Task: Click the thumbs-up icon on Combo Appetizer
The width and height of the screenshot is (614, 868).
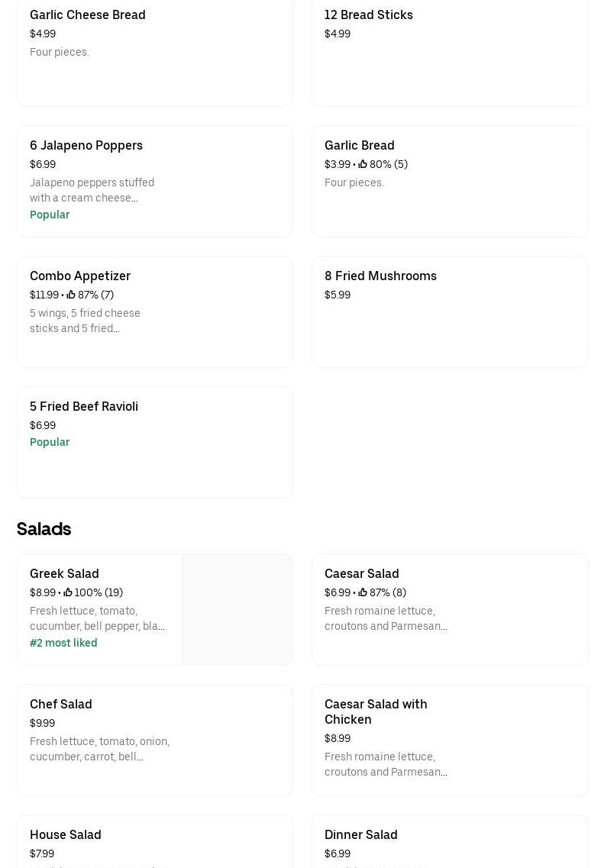Action: point(71,295)
